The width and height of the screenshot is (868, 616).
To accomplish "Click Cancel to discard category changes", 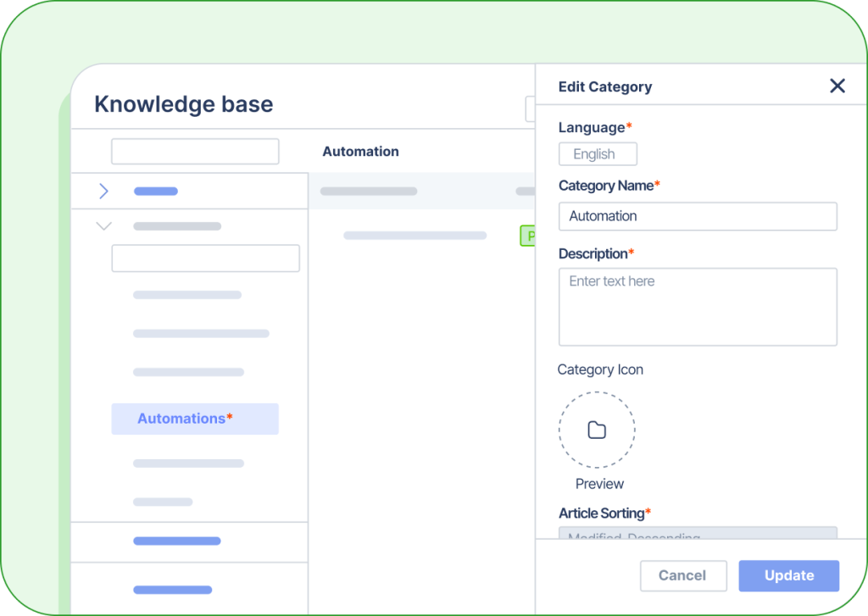I will [683, 575].
